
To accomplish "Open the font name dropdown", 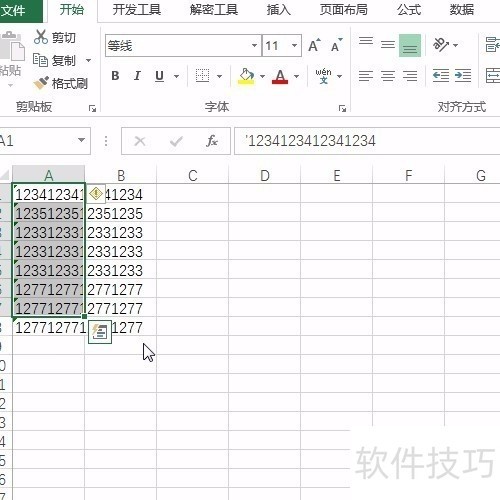I will pyautogui.click(x=254, y=45).
